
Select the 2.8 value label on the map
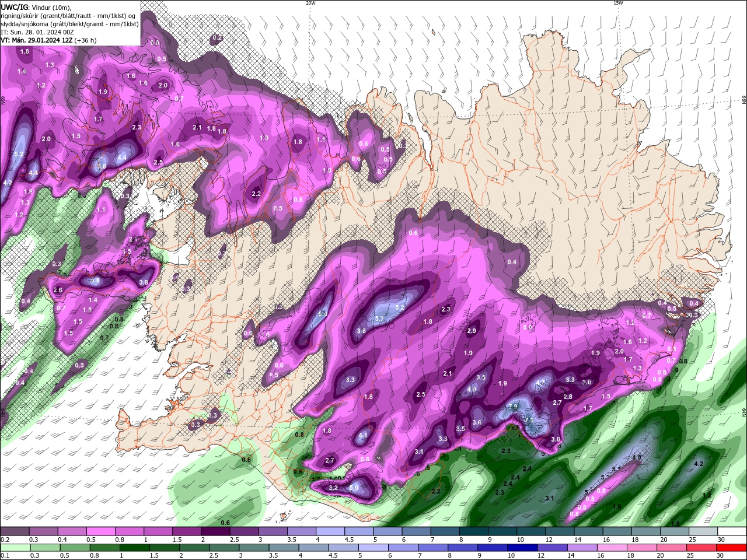click(568, 397)
